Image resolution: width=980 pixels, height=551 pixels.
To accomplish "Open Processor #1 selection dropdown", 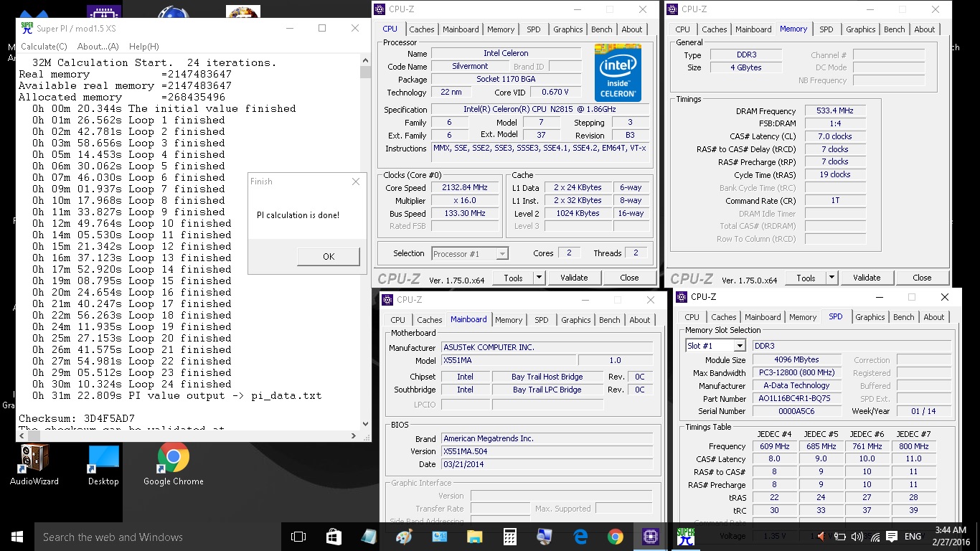I will (x=470, y=253).
